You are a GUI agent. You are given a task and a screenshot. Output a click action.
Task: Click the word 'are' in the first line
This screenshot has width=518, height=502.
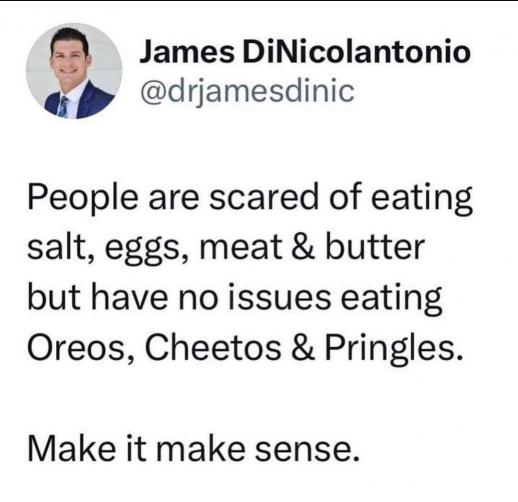(173, 199)
